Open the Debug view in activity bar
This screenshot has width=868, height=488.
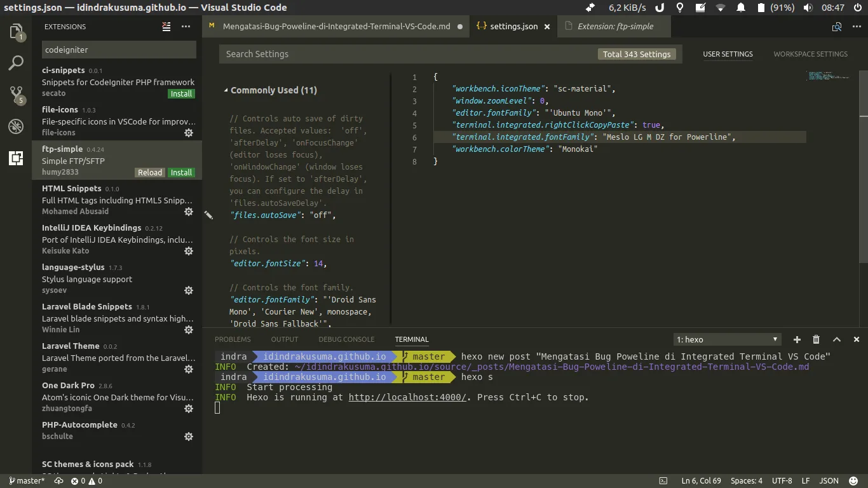[x=16, y=126]
